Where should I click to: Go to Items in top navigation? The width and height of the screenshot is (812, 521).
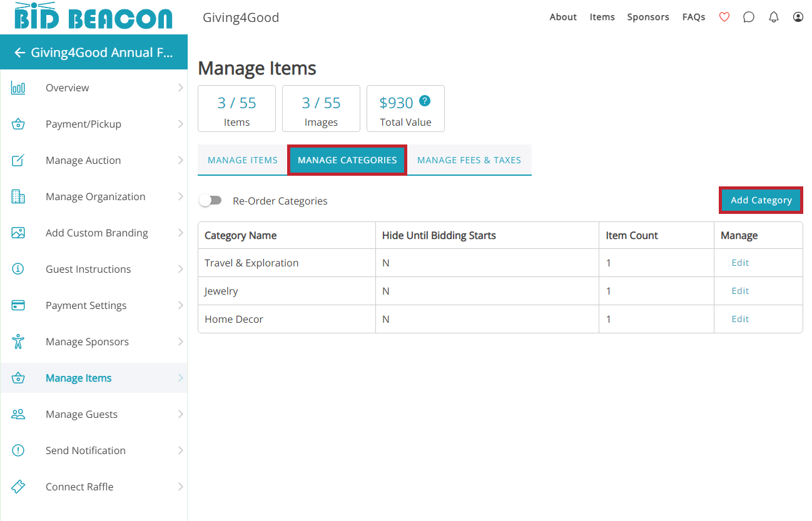coord(602,18)
